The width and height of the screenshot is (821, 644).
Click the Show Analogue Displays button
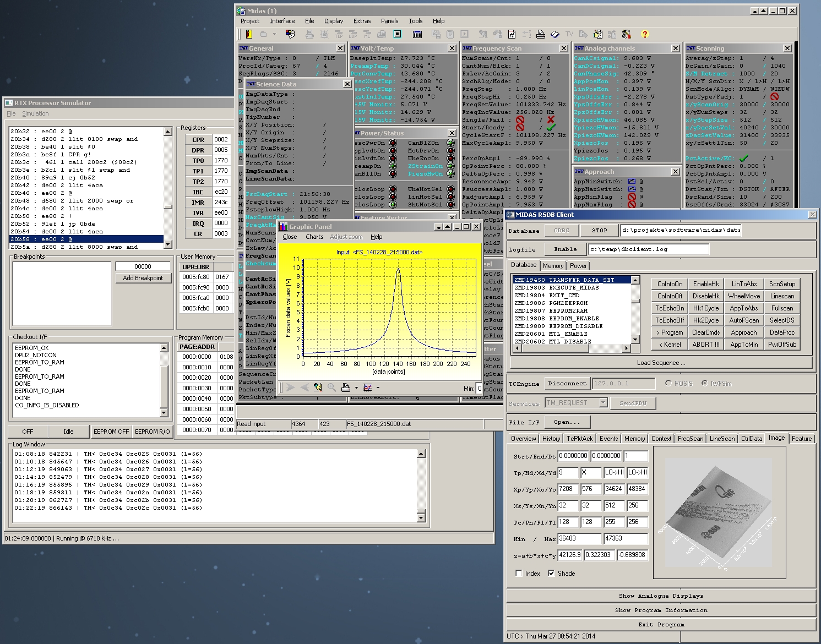[661, 596]
